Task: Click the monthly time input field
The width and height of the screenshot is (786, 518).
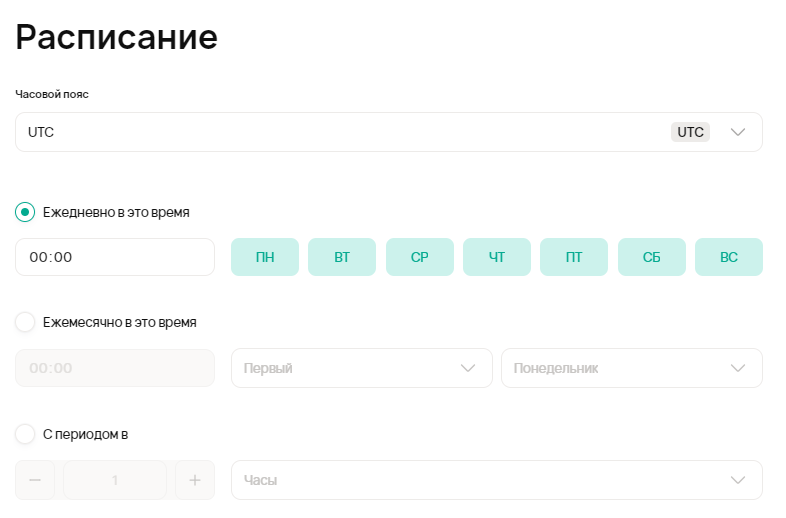Action: (x=115, y=368)
